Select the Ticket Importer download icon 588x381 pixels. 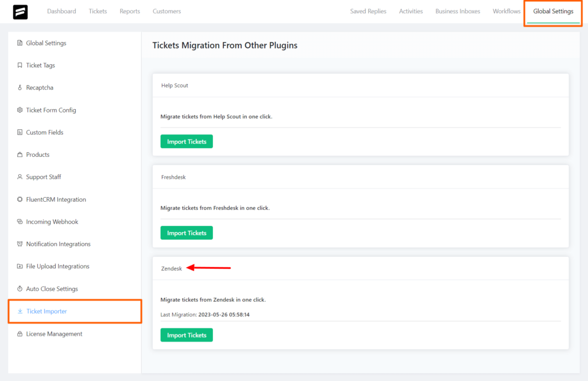coord(19,311)
